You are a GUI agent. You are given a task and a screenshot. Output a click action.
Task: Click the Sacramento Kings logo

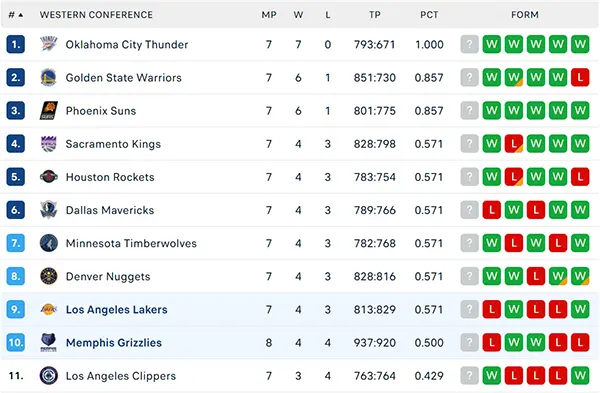(49, 144)
